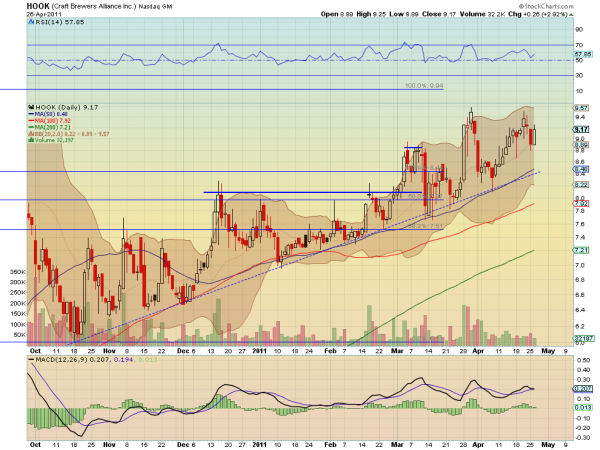Screen dimensions: 600x450
Task: Click the Open 8.89 quote value
Action: click(x=337, y=14)
